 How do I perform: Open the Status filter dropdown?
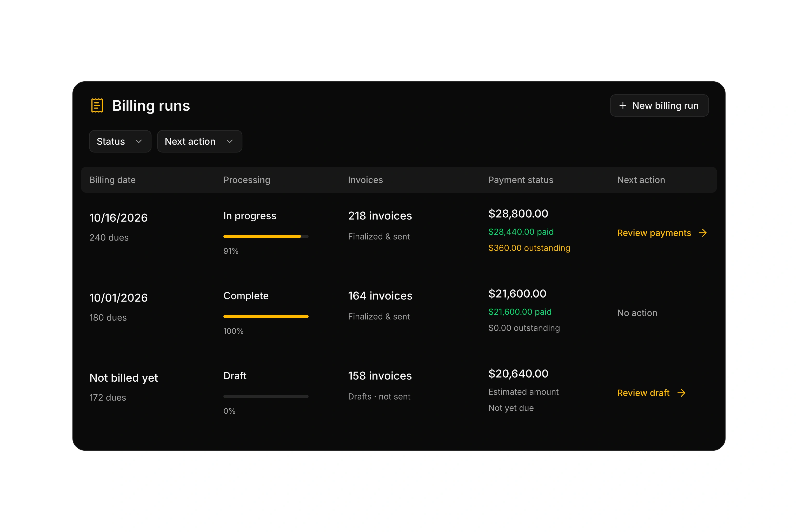pyautogui.click(x=120, y=141)
